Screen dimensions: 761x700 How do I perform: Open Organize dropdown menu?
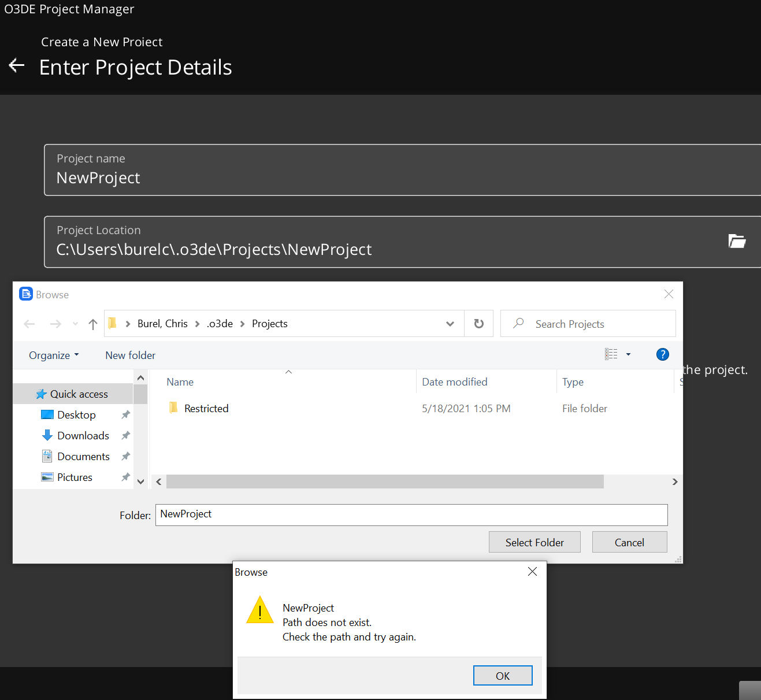click(x=54, y=355)
